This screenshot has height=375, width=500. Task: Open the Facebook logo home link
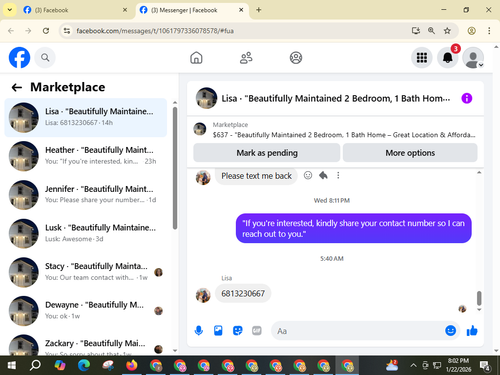click(19, 57)
